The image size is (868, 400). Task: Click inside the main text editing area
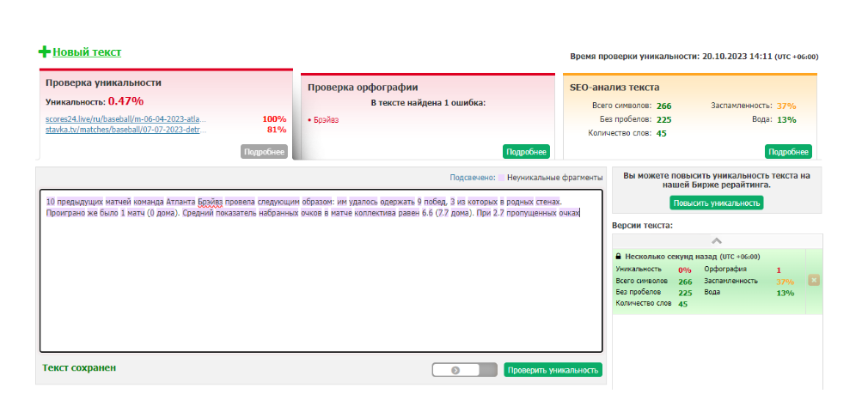pyautogui.click(x=321, y=271)
